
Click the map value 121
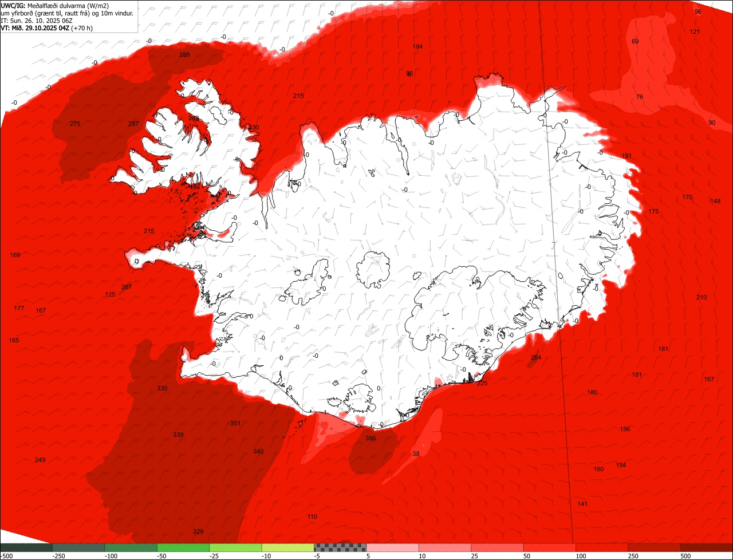(695, 31)
